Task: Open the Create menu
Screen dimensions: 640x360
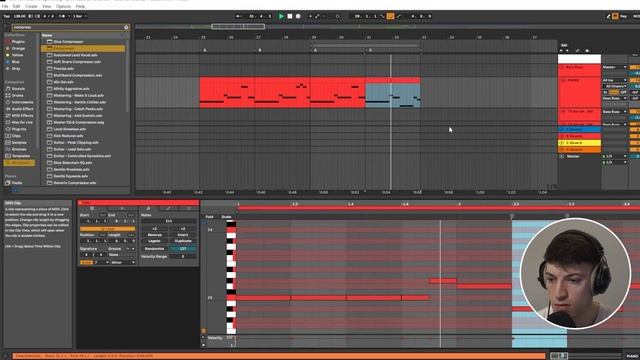Action: [x=31, y=7]
